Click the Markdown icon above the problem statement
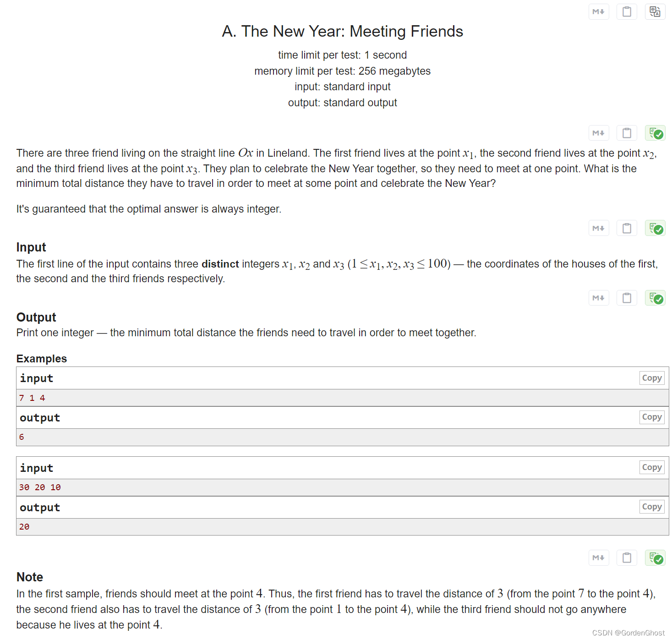 tap(599, 133)
